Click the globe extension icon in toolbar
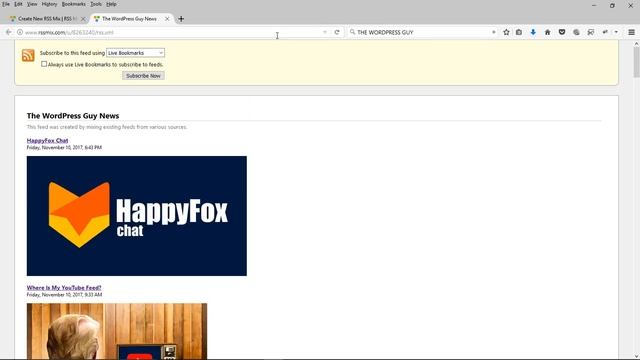640x360 pixels. click(x=576, y=32)
